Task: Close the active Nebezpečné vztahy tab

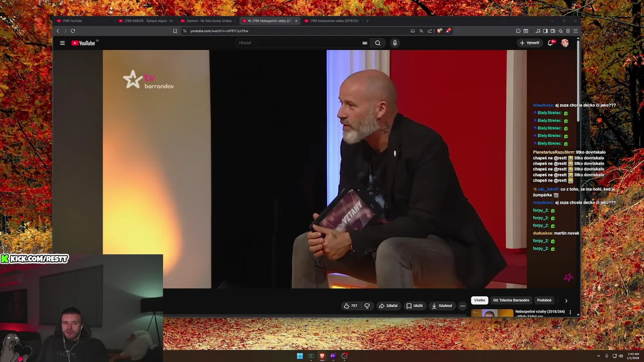Action: tap(296, 21)
